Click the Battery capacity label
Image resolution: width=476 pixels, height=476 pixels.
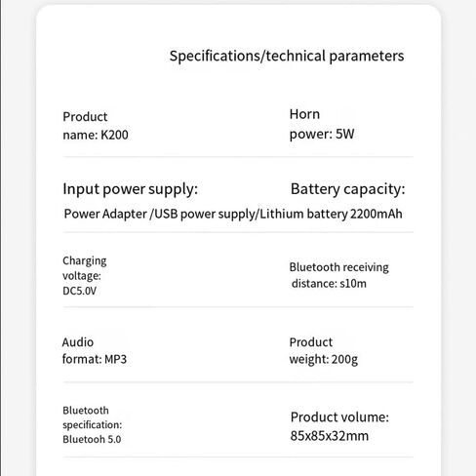coord(347,189)
